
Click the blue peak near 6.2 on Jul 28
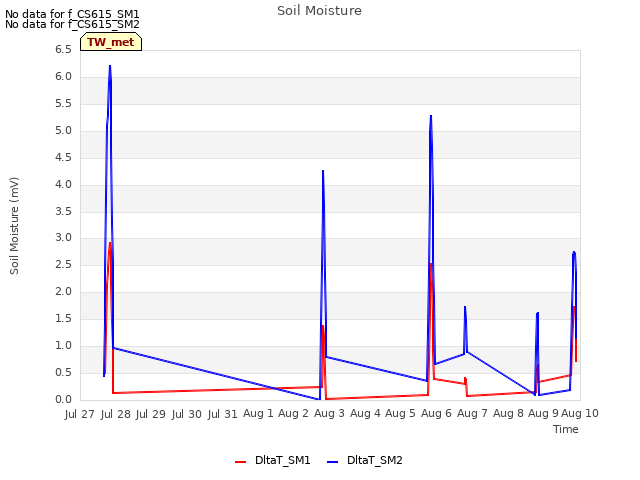pyautogui.click(x=110, y=66)
